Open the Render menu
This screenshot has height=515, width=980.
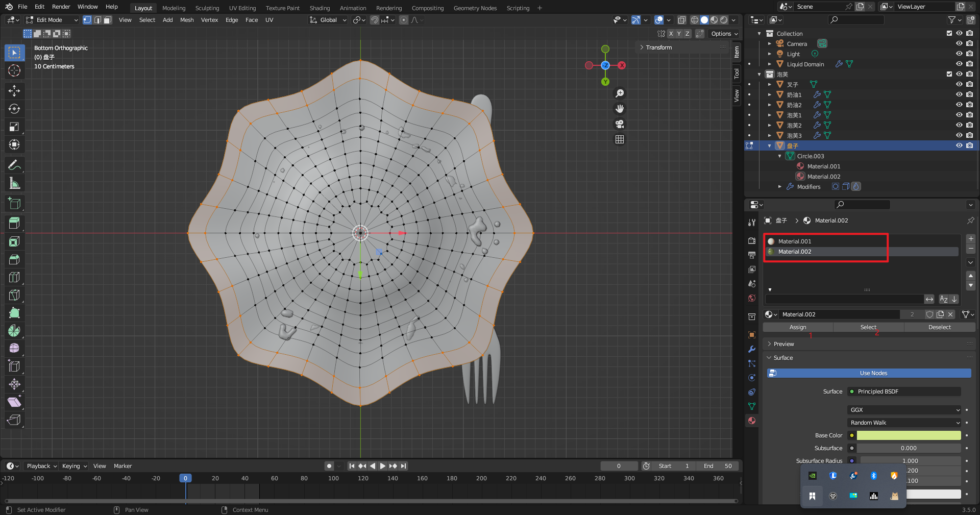(61, 7)
